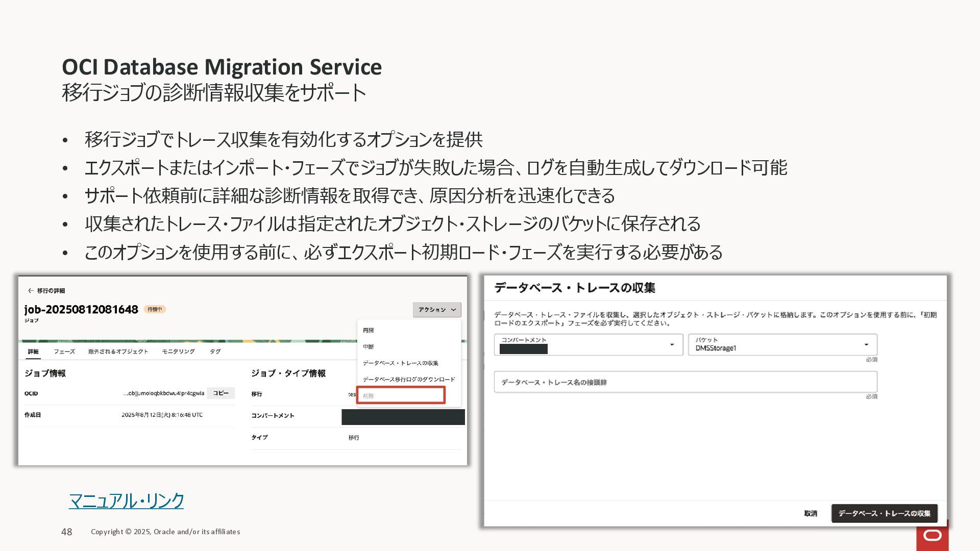
Task: Switch to the タグ tab
Action: [215, 352]
